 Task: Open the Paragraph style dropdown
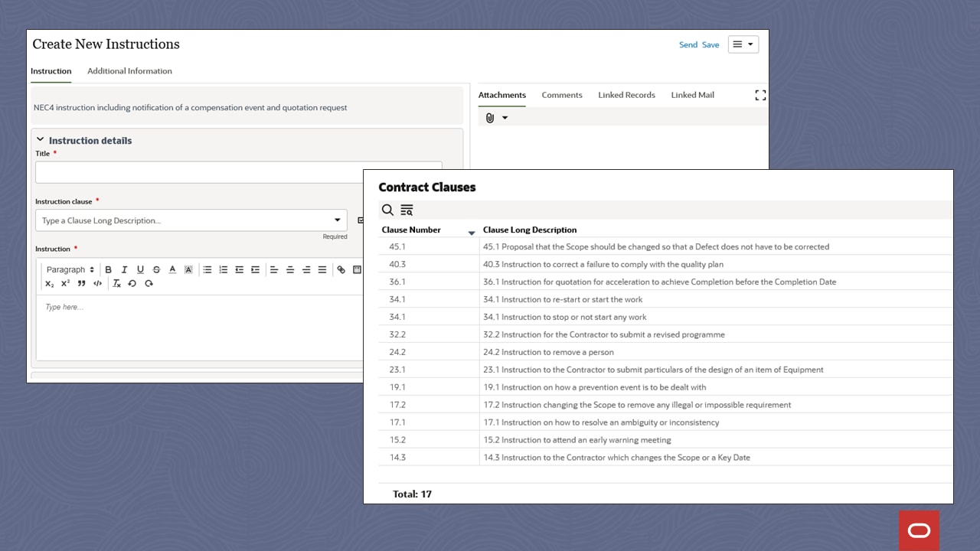pyautogui.click(x=70, y=269)
